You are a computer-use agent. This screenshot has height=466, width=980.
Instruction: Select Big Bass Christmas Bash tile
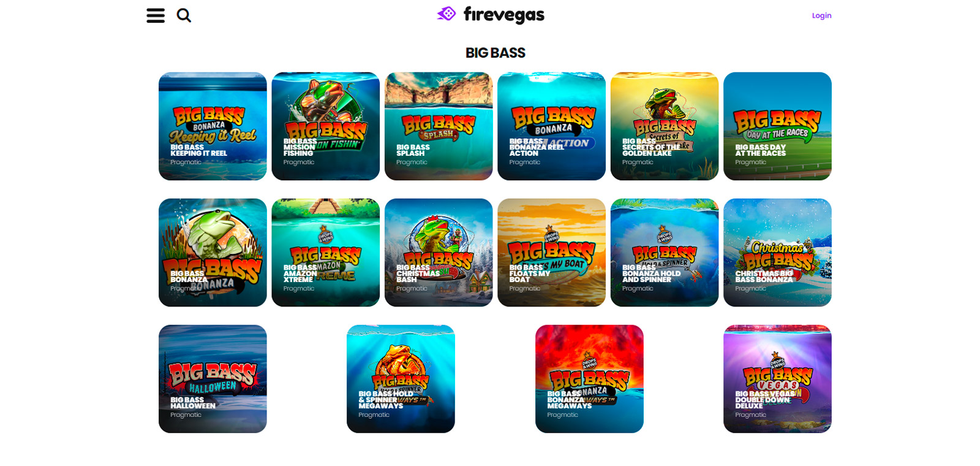coord(439,253)
